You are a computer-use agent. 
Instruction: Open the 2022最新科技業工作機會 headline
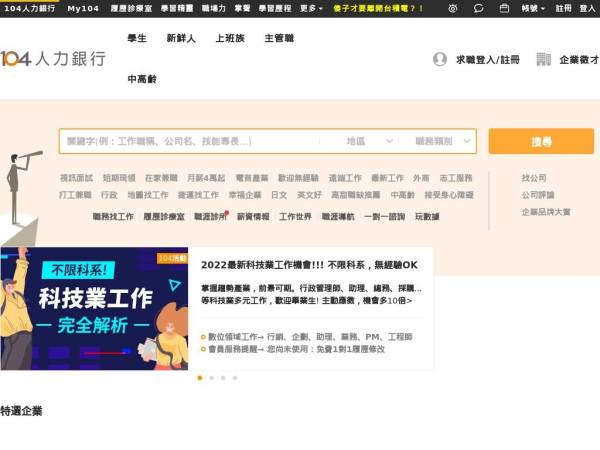[309, 265]
